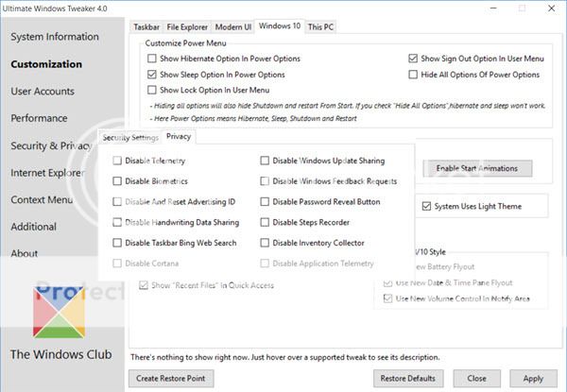567x392 pixels.
Task: Click the Enable Start Animations button
Action: click(476, 168)
